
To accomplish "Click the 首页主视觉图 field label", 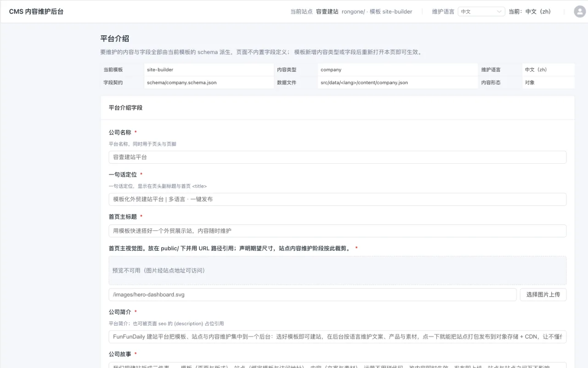I will [x=230, y=248].
